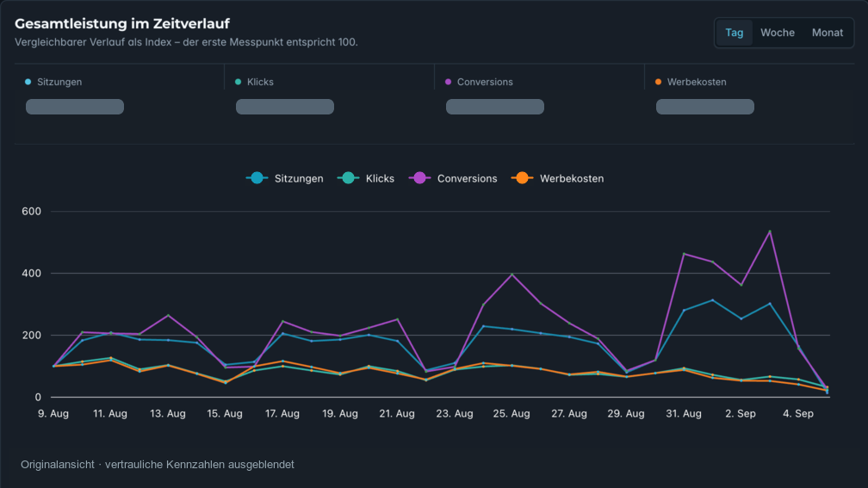The image size is (868, 488).
Task: Click the hidden value under Sitzungen card
Action: click(75, 107)
